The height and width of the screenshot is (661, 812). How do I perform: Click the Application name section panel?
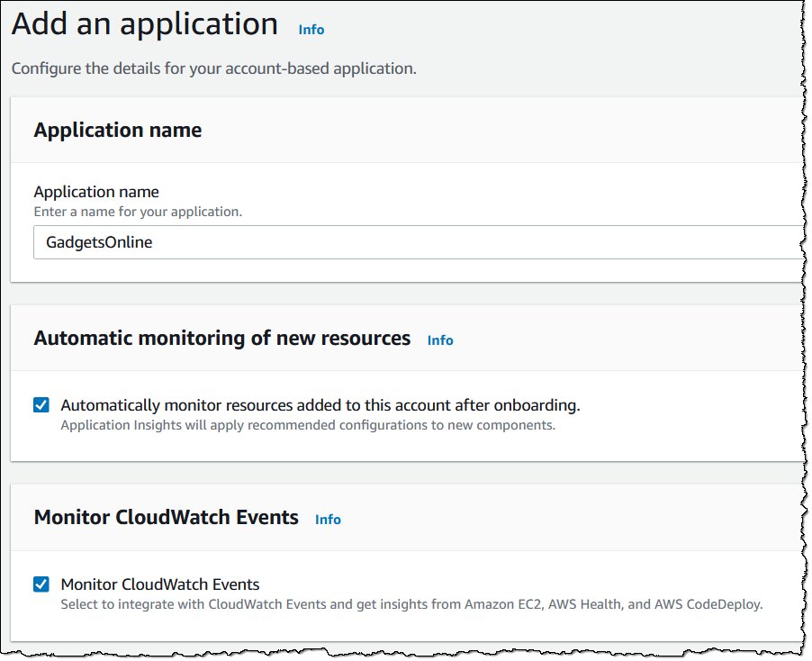coord(405,189)
